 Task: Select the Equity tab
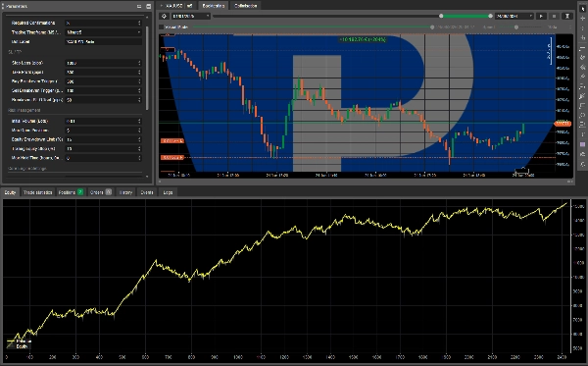pyautogui.click(x=10, y=192)
